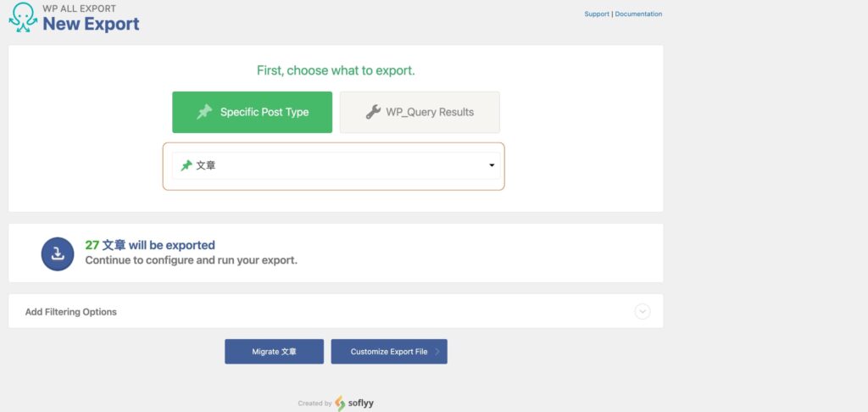The height and width of the screenshot is (412, 868).
Task: Select the Specific Post Type option
Action: pos(252,113)
